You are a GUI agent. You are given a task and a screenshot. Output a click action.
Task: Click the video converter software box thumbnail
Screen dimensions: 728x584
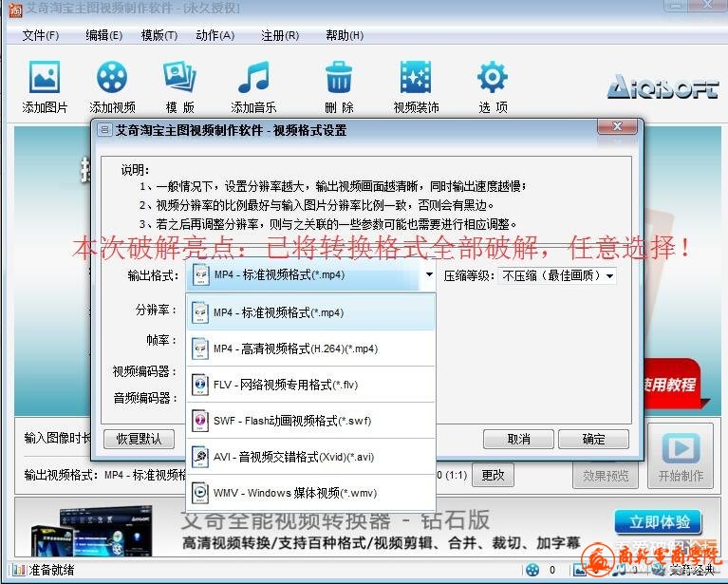pyautogui.click(x=91, y=531)
